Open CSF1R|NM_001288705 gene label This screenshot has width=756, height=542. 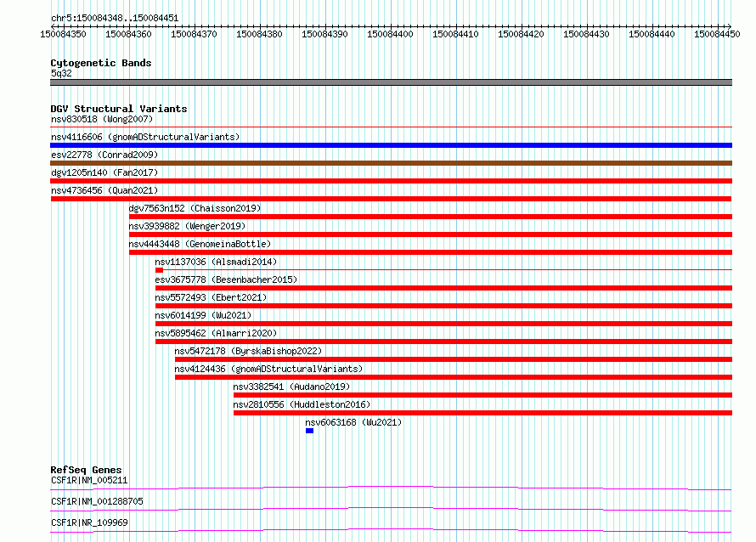(x=97, y=501)
